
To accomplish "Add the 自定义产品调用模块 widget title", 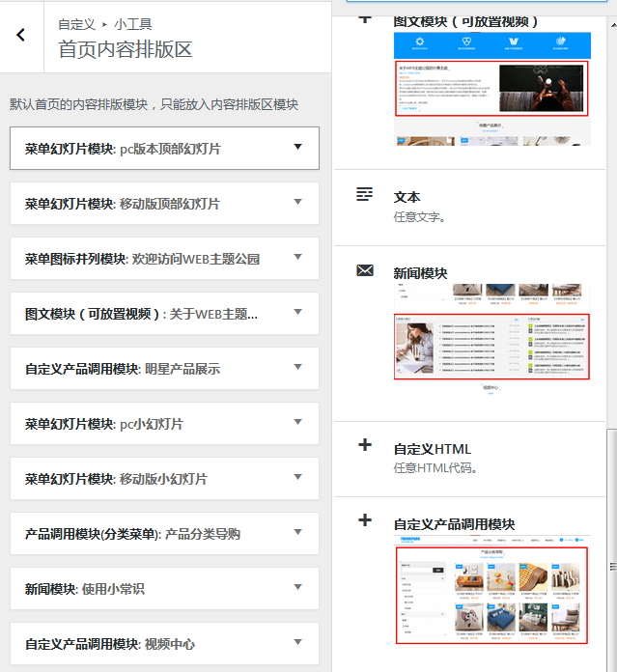I will (x=454, y=524).
